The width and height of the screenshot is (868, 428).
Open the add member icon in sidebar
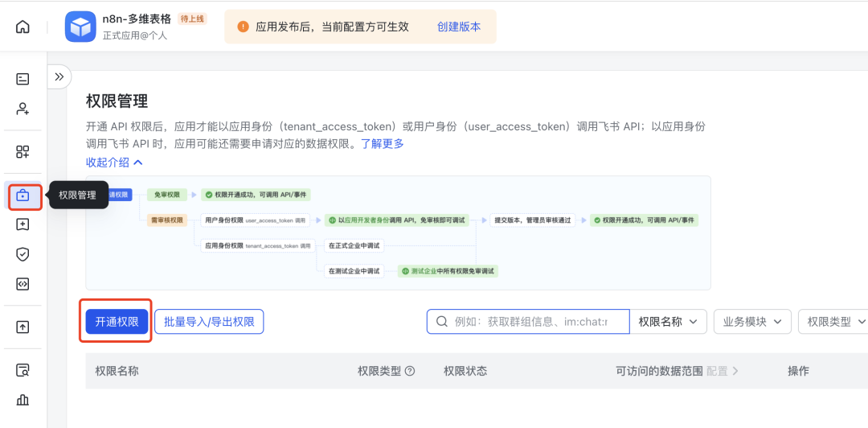tap(23, 109)
